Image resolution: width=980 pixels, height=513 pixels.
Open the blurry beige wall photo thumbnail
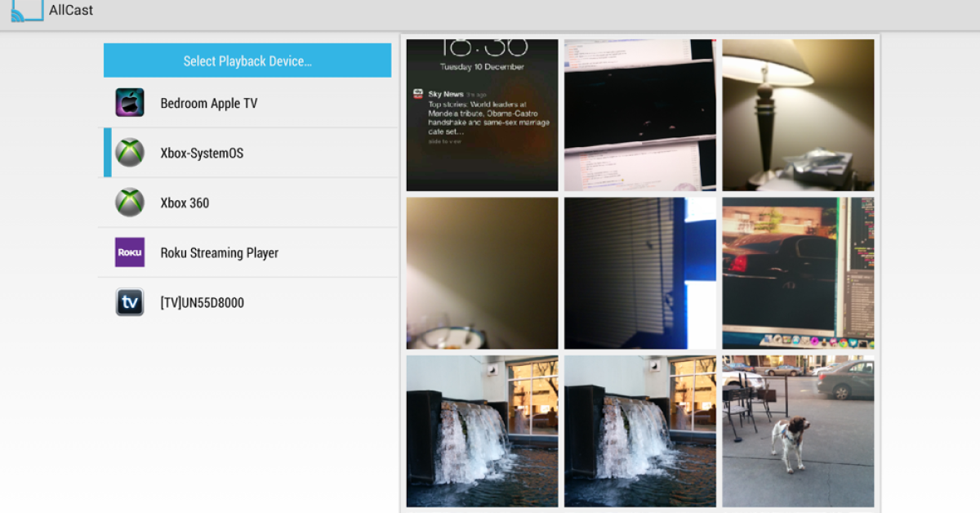pyautogui.click(x=483, y=273)
